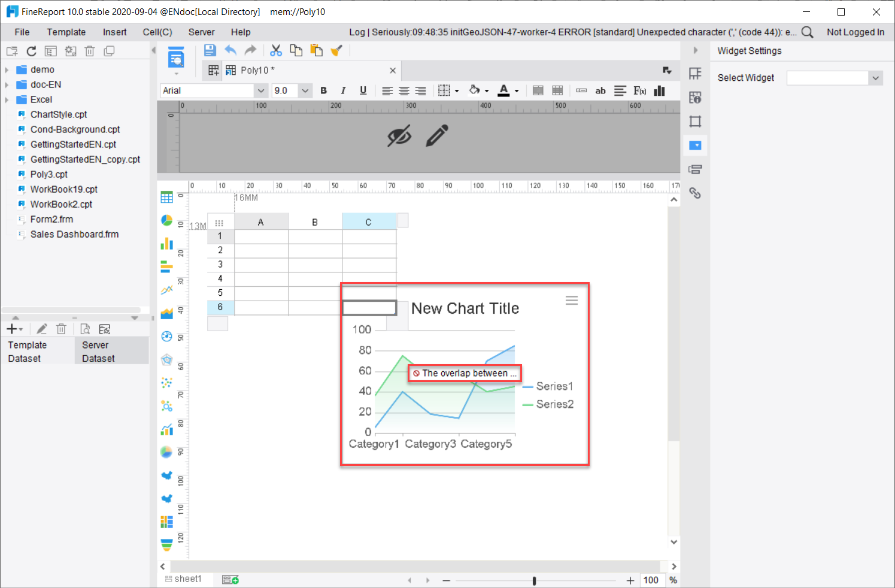
Task: Switch to Server Dataset tab
Action: [98, 351]
